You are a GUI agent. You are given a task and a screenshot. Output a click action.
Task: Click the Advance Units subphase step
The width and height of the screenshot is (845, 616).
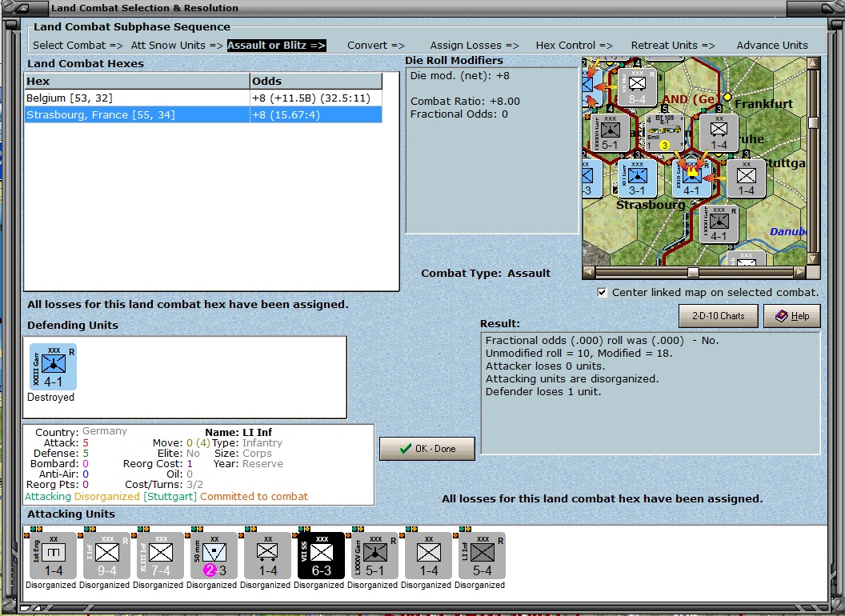pos(772,46)
